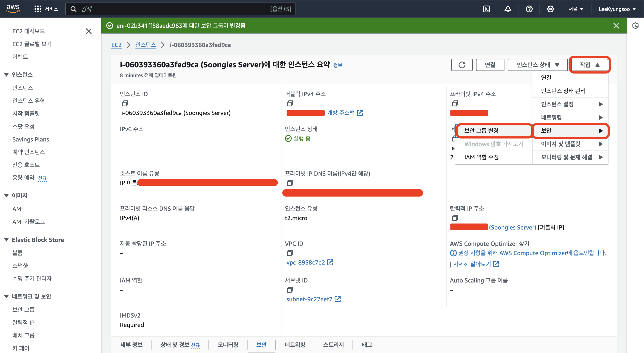Image resolution: width=644 pixels, height=353 pixels.
Task: Open 스냅샷 in sidebar
Action: (20, 265)
